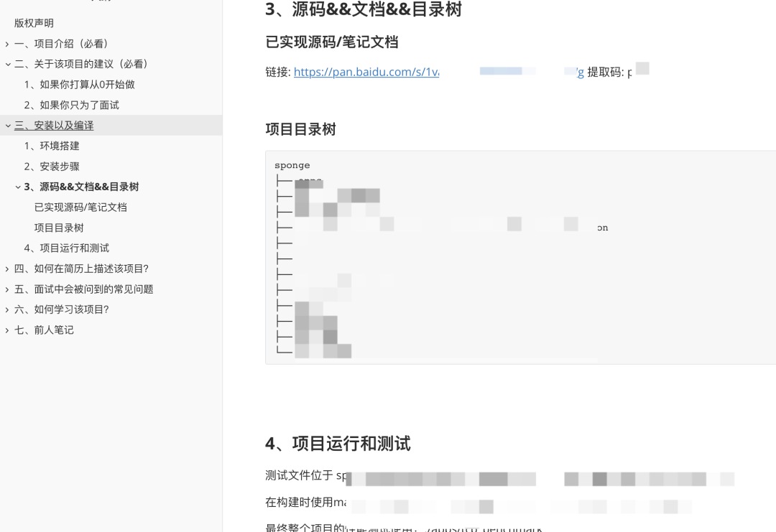The width and height of the screenshot is (776, 532).
Task: Expand the 五、面试中会被问到的常见问题 chevron
Action: click(7, 289)
